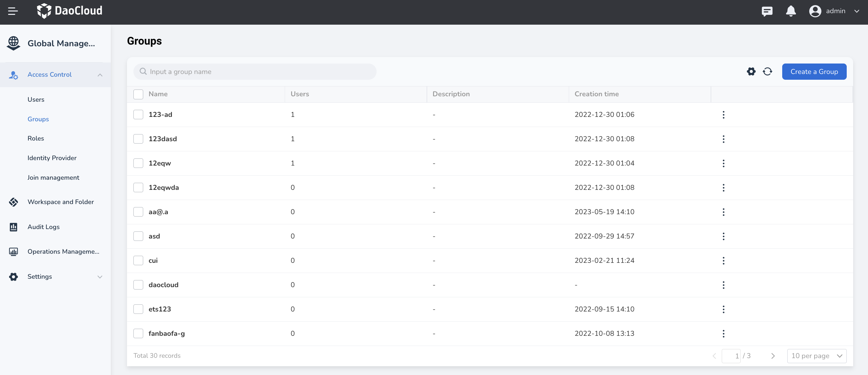Click the admin user avatar
Image resolution: width=868 pixels, height=375 pixels.
[815, 11]
